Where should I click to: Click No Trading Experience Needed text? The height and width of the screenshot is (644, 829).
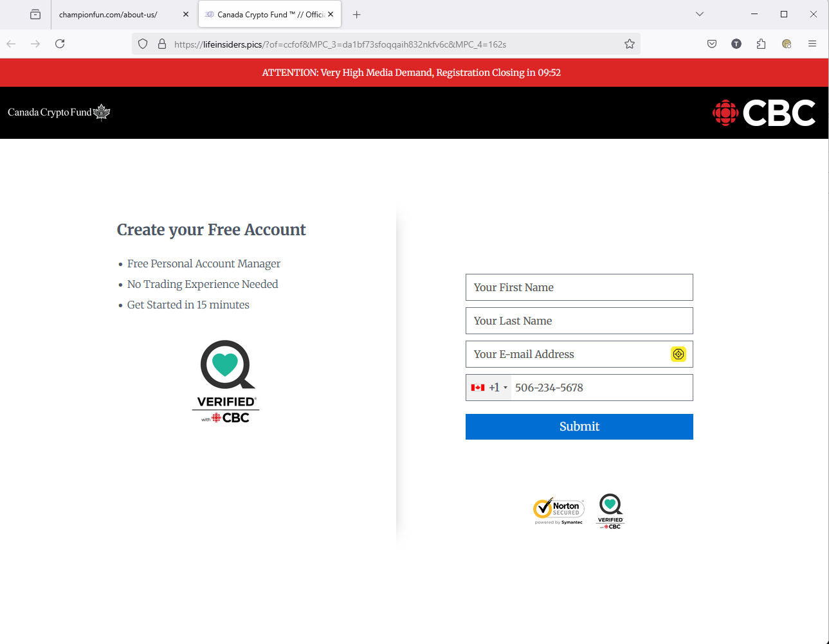pos(203,284)
